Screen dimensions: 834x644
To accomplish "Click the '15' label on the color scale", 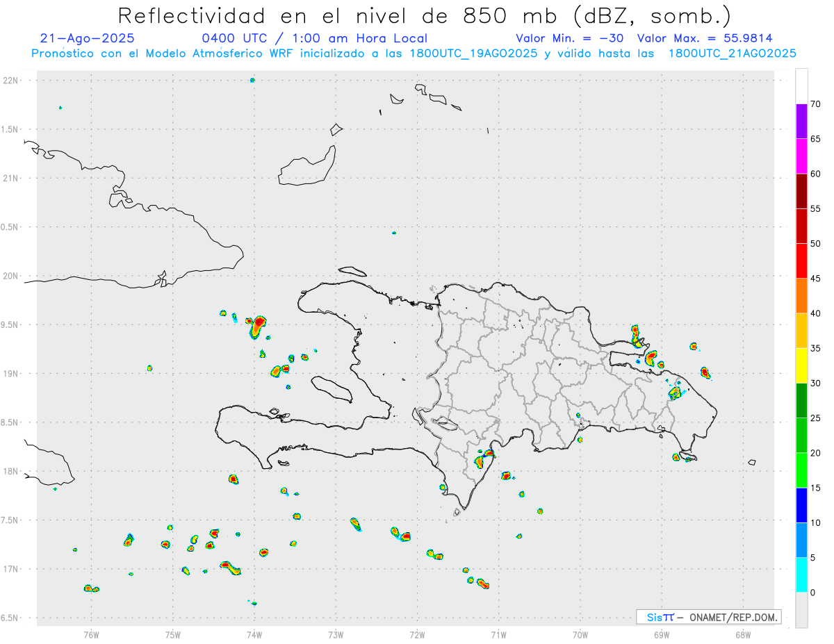I will (815, 488).
